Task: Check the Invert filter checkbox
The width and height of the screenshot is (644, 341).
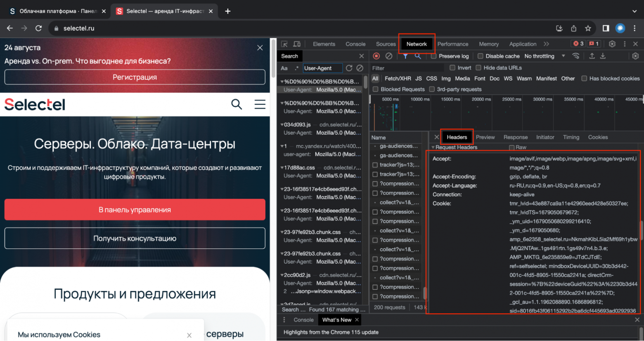Action: coord(452,68)
